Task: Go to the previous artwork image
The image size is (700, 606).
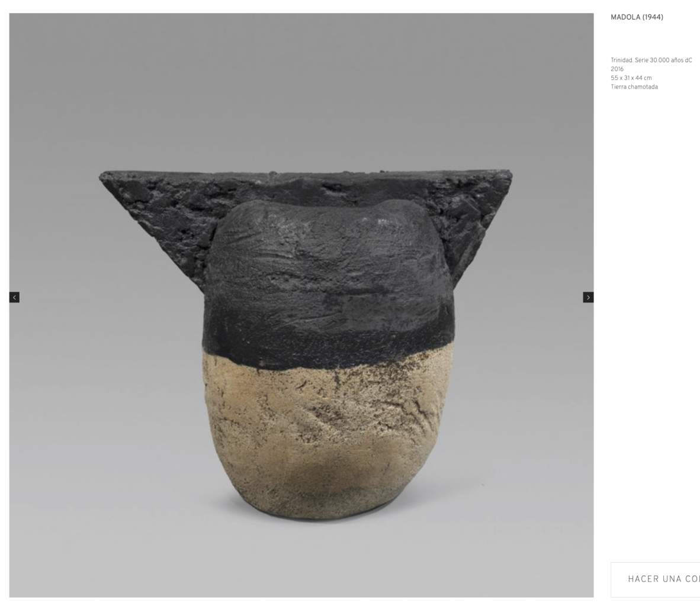Action: click(x=14, y=297)
